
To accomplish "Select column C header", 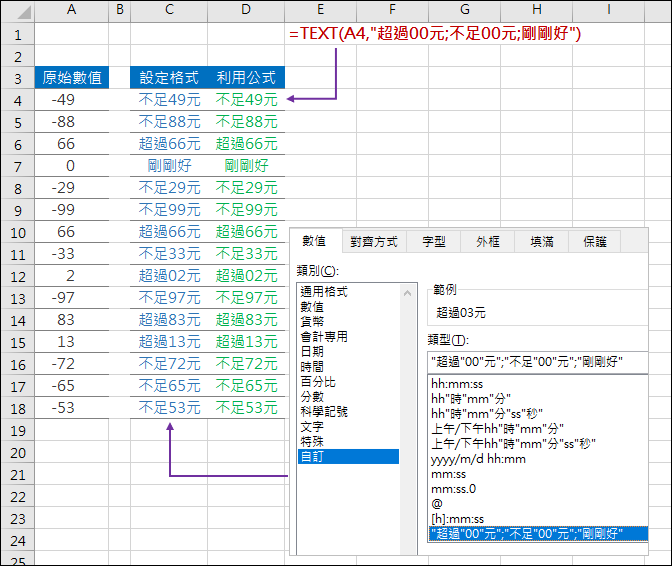I will 169,10.
